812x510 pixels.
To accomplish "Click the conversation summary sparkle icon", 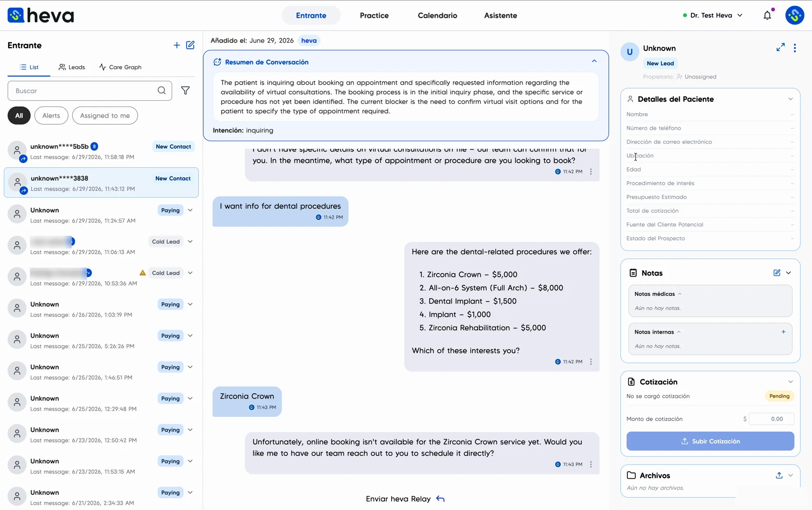I will pos(217,62).
